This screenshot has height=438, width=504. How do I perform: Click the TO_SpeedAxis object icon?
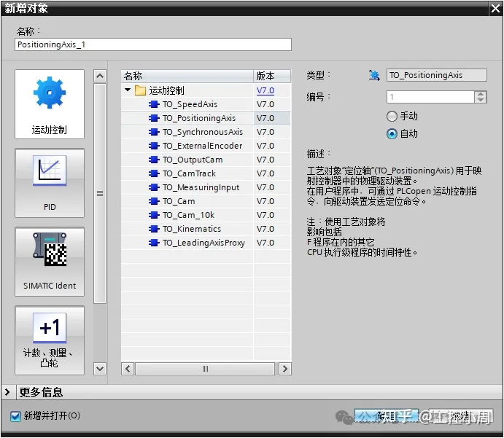click(154, 104)
